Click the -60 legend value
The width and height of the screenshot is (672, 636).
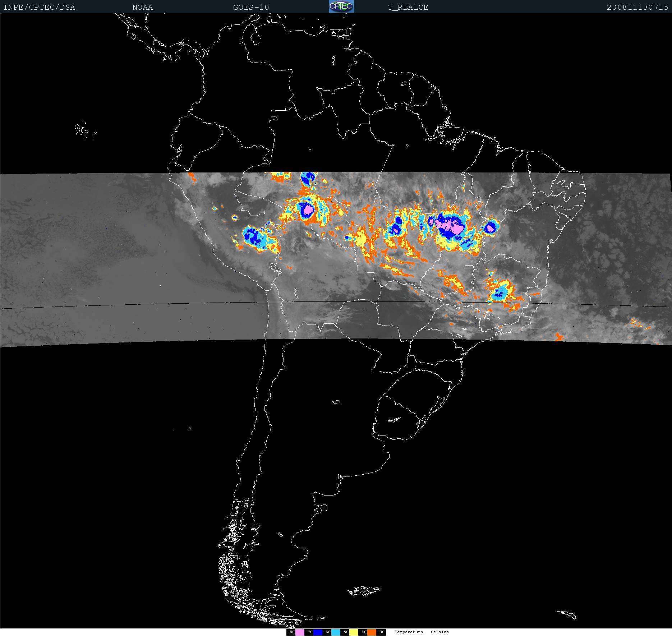[x=327, y=632]
